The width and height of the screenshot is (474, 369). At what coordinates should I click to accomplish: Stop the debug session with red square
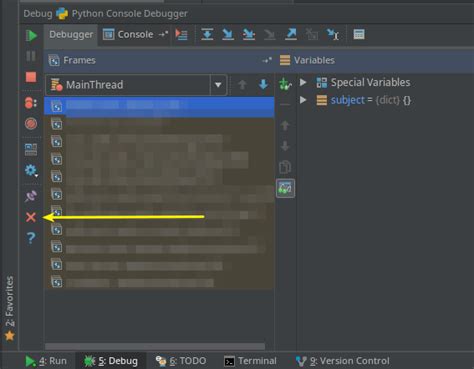tap(31, 77)
